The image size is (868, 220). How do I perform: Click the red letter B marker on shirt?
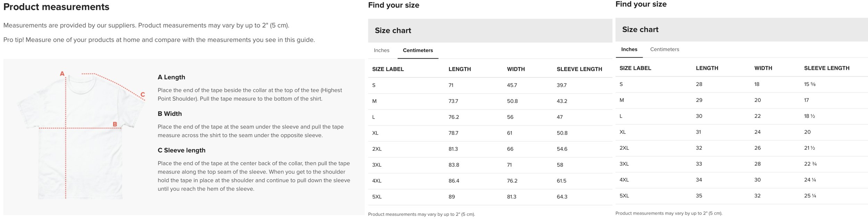115,124
